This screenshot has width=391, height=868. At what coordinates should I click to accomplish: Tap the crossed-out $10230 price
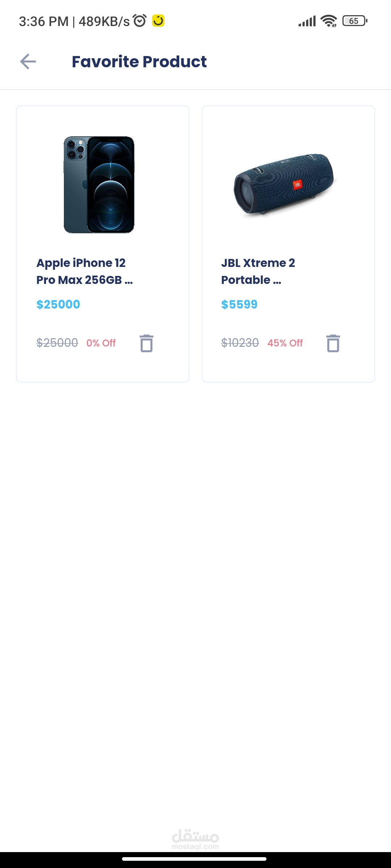240,342
